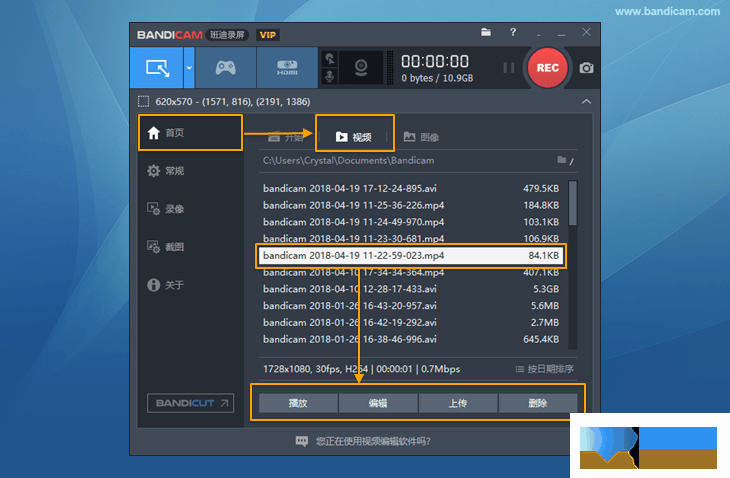Click the file list scrollbar thumb
The height and width of the screenshot is (478, 730).
(x=573, y=203)
